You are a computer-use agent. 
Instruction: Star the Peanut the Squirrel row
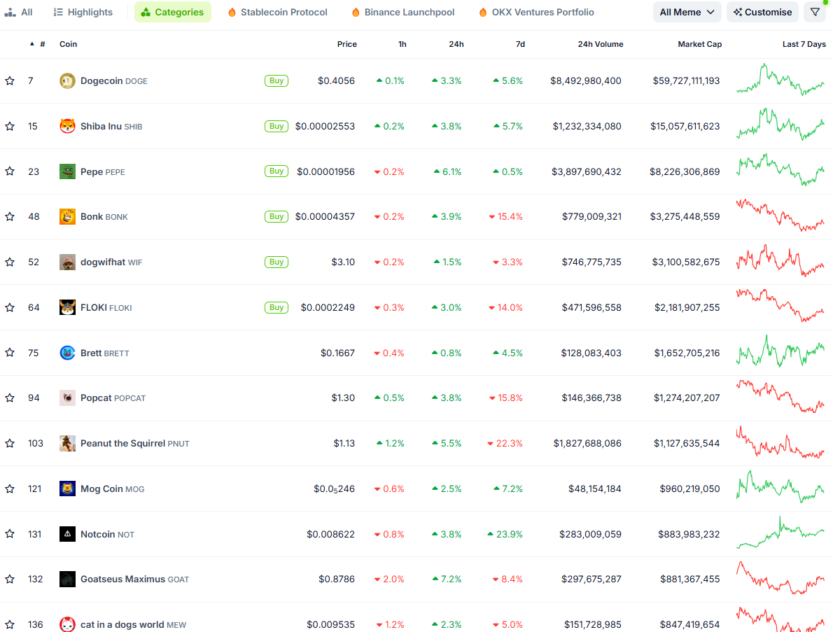10,443
